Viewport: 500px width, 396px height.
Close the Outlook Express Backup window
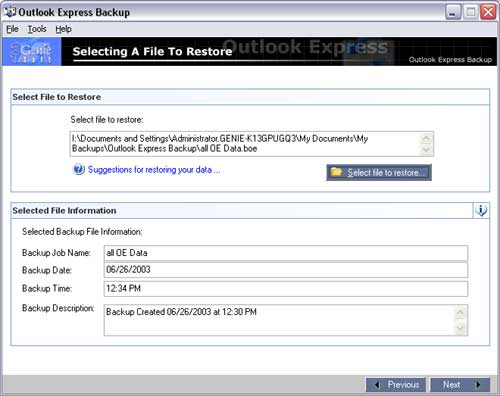click(488, 12)
